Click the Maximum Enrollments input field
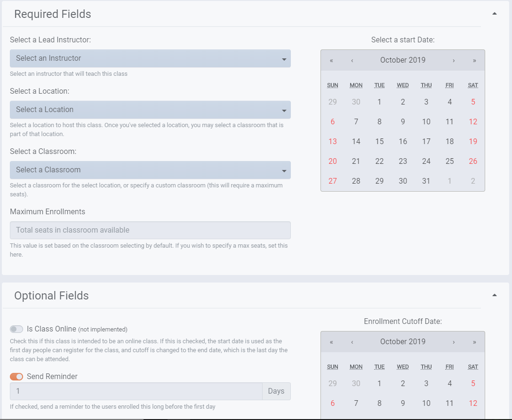This screenshot has height=420, width=512. tap(150, 230)
